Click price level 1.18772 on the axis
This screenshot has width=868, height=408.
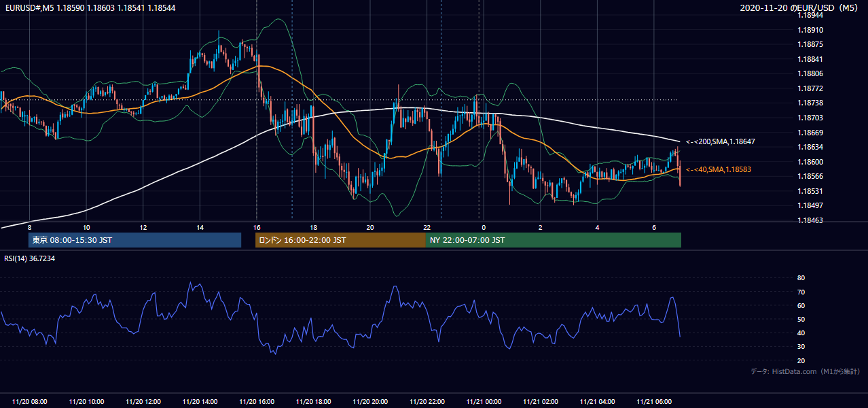click(x=811, y=88)
